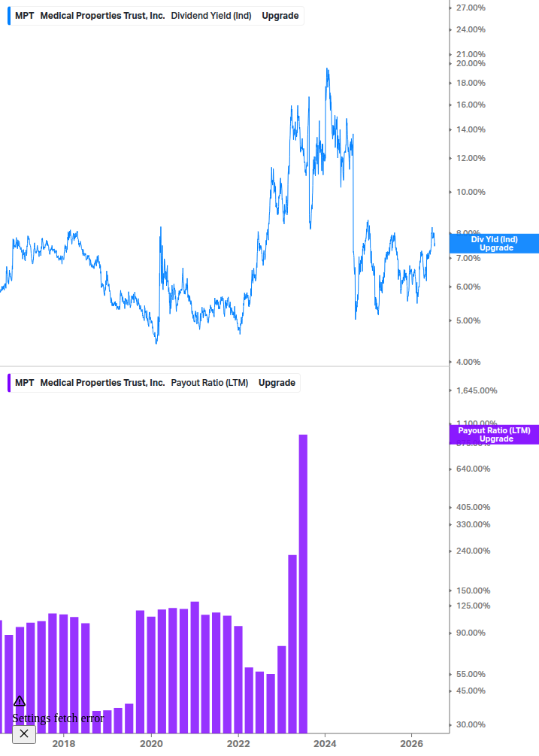539x756 pixels.
Task: Click the 2022 label on time axis
Action: point(238,744)
